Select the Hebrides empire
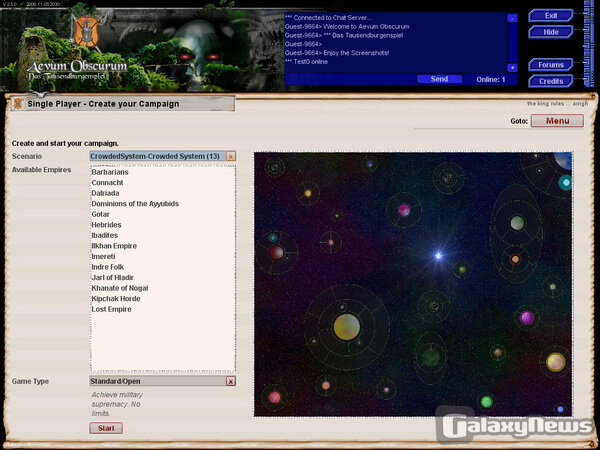Screen dimensions: 600x450 (106, 225)
